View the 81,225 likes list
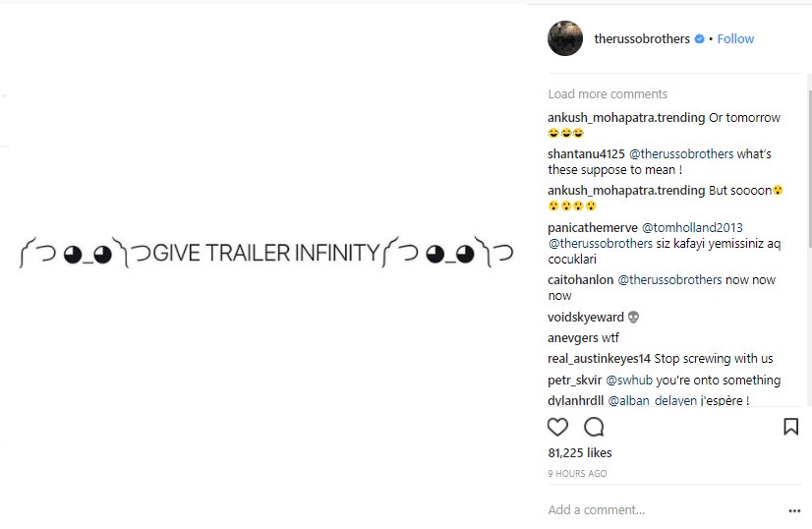812x529 pixels. coord(580,453)
